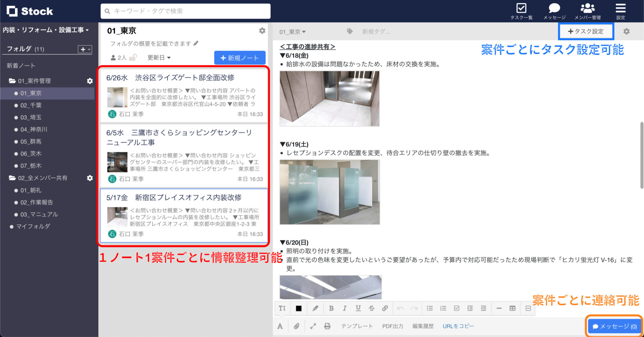Insert a checkbox list item

[x=457, y=308]
